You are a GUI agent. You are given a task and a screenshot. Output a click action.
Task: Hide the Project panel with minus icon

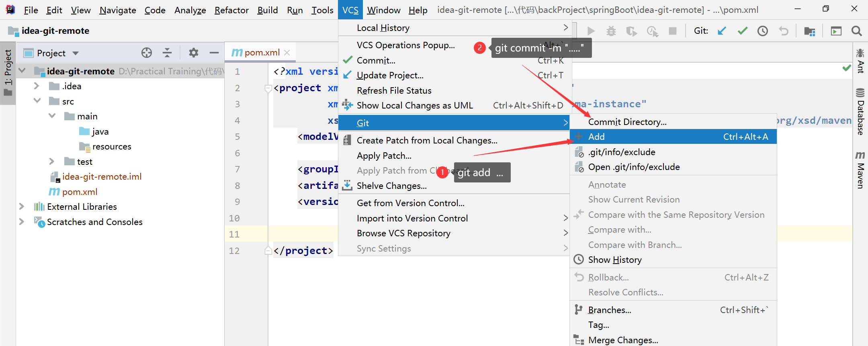(x=214, y=53)
